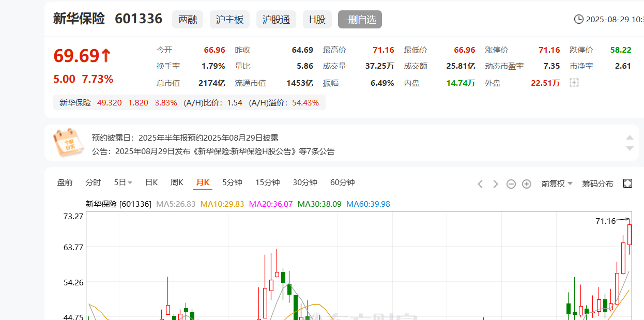Click the next arrow chart navigation icon
The width and height of the screenshot is (644, 320).
(495, 184)
